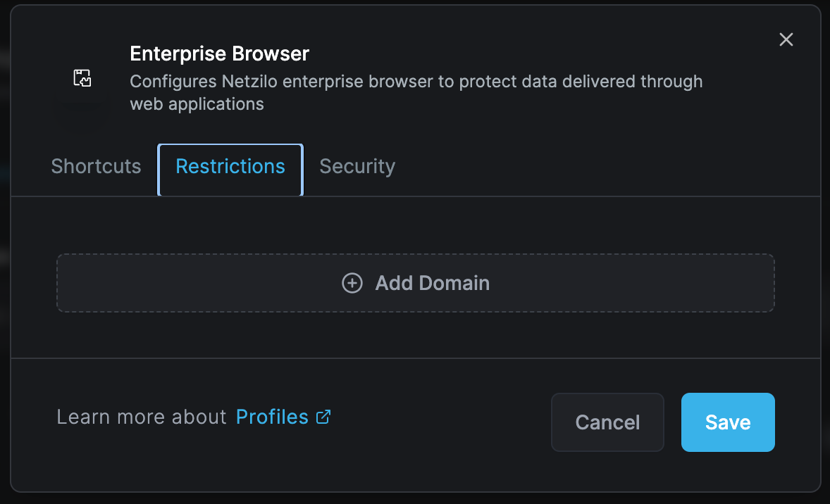
Task: Click the 'web applications' description line
Action: pos(197,105)
